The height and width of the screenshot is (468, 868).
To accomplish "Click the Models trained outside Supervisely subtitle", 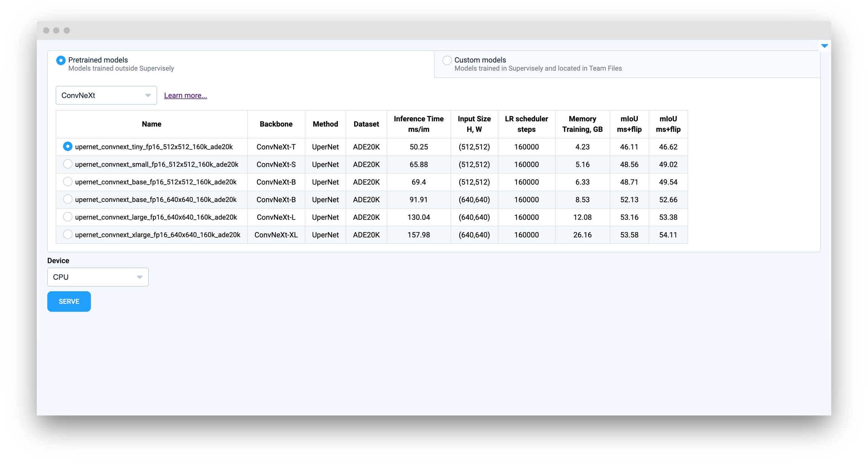I will pos(121,68).
